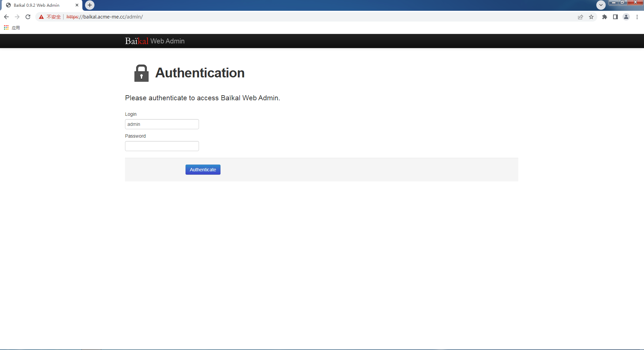Select the Baïkal 0.9.2 Web Admin tab

coord(42,5)
